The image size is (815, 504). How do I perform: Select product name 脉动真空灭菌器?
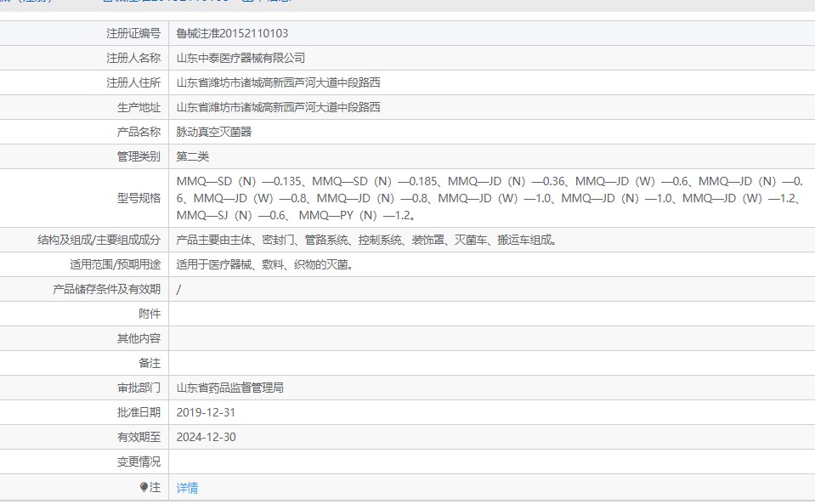[214, 132]
